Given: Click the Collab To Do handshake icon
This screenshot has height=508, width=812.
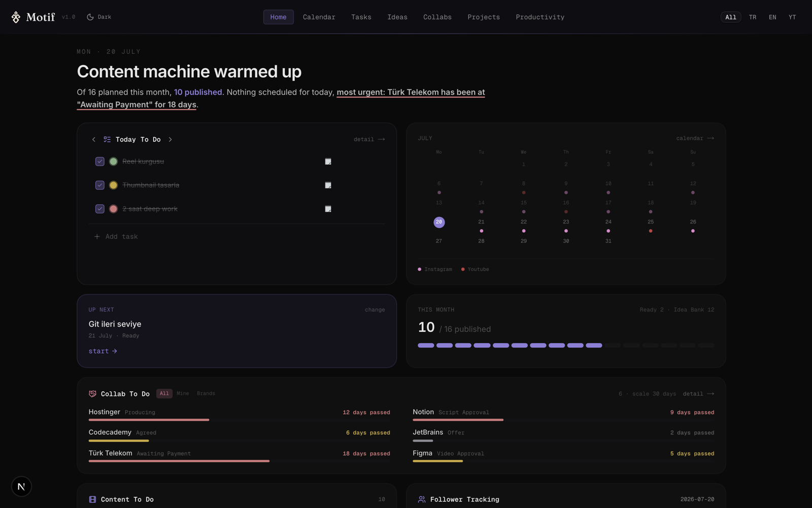Looking at the screenshot, I should tap(92, 394).
